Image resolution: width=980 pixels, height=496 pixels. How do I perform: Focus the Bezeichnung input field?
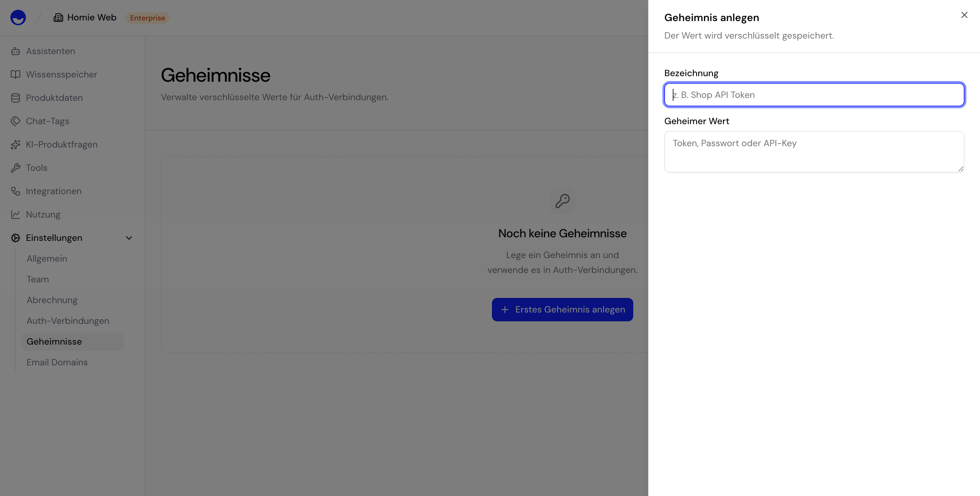pyautogui.click(x=814, y=95)
